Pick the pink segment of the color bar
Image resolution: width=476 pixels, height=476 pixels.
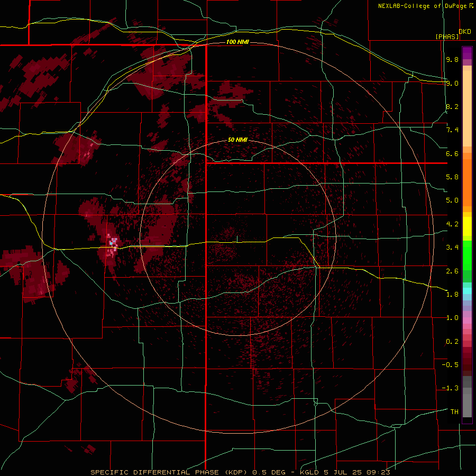[x=467, y=321]
